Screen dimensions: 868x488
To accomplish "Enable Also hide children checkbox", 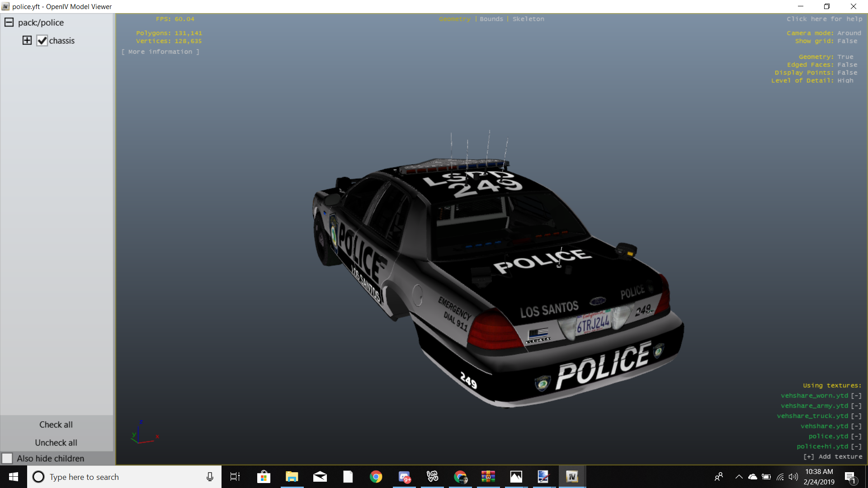I will tap(7, 458).
